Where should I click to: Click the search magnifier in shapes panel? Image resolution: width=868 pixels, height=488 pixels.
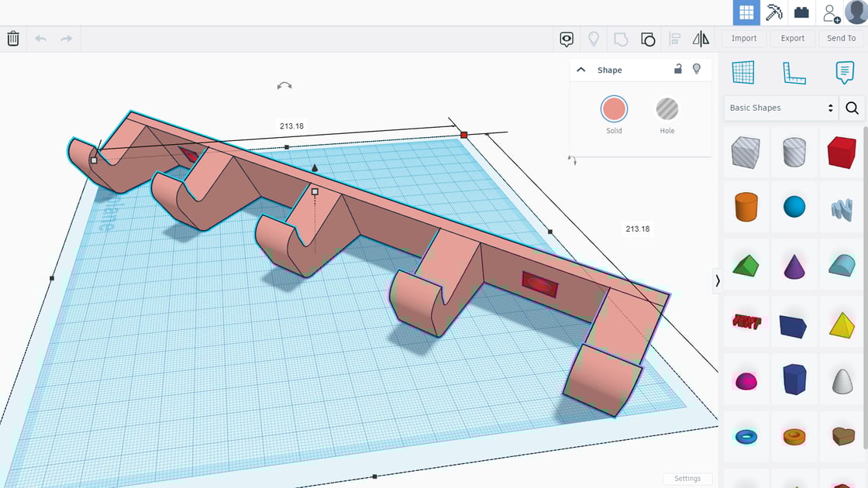click(x=852, y=108)
